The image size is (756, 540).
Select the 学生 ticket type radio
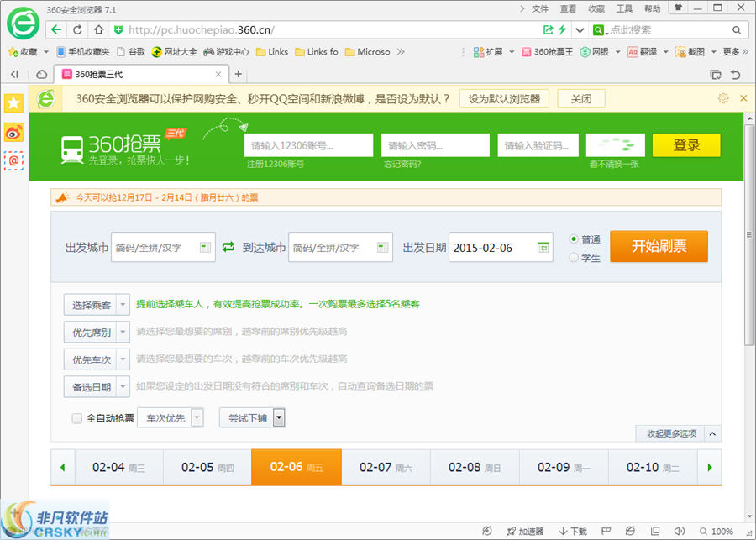click(x=573, y=258)
